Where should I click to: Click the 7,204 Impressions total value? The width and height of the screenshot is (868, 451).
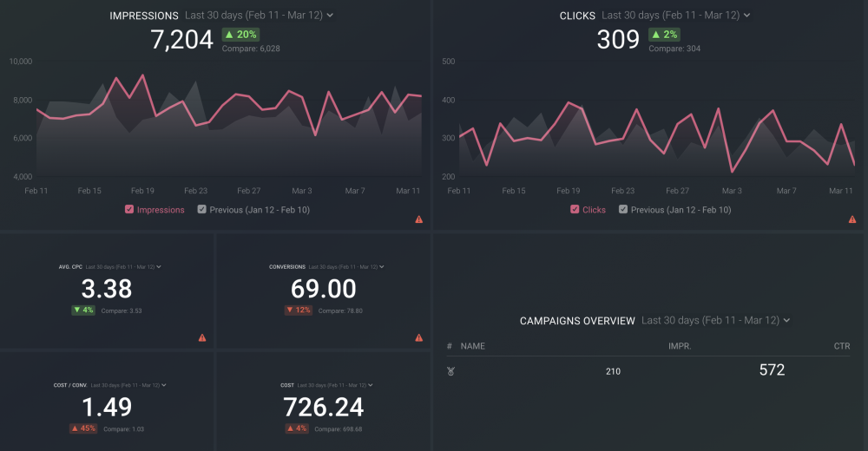181,40
